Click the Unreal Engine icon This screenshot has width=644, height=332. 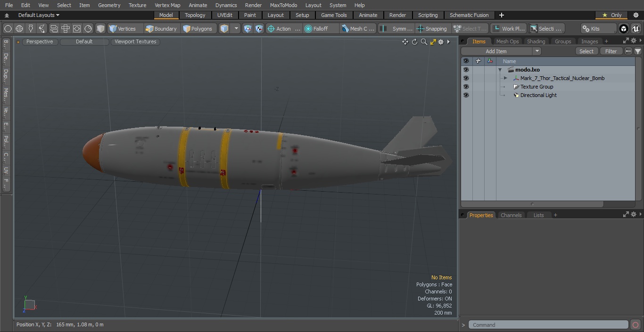click(x=636, y=29)
